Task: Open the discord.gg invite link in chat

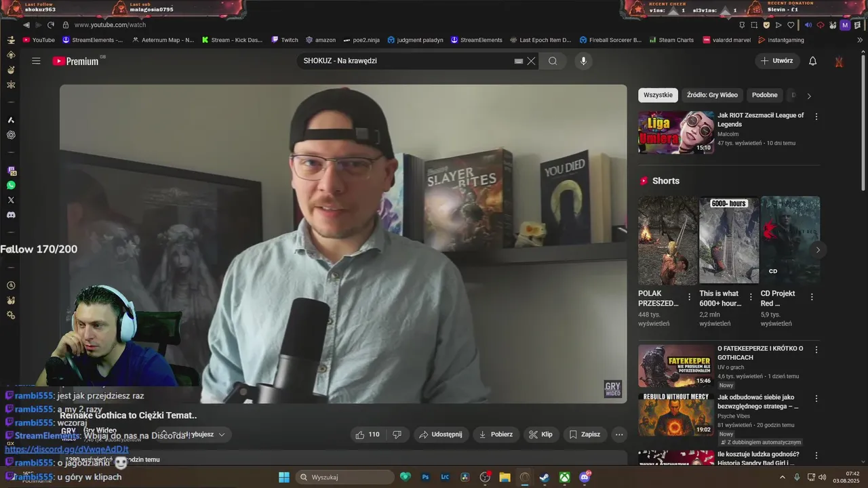Action: pyautogui.click(x=66, y=449)
